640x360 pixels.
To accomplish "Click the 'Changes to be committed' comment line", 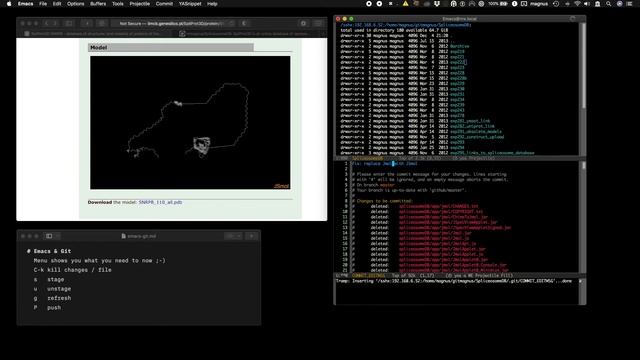I will click(382, 201).
